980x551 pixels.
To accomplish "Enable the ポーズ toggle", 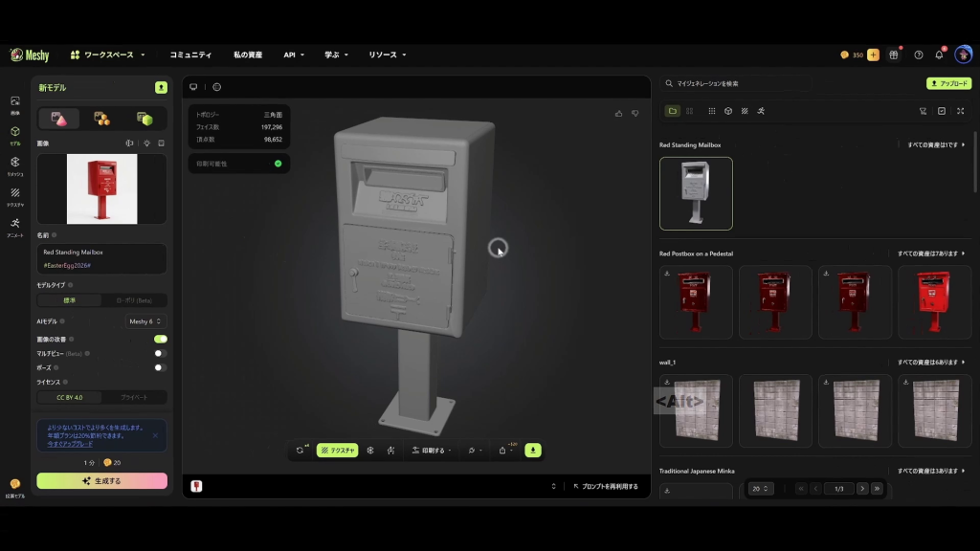I will (160, 368).
